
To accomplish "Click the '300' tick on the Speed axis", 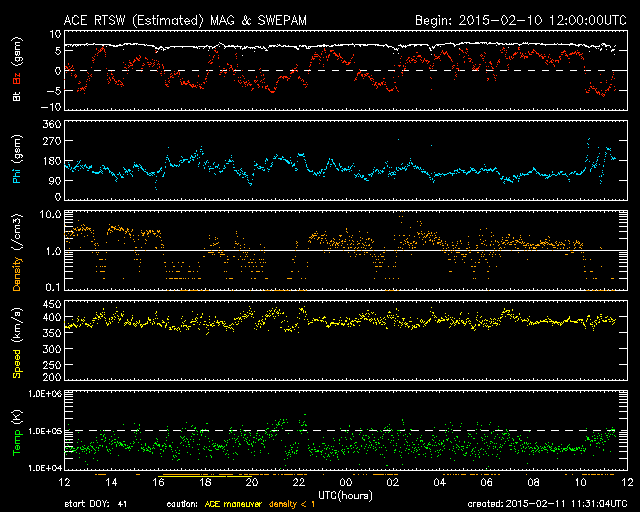I will tap(52, 349).
